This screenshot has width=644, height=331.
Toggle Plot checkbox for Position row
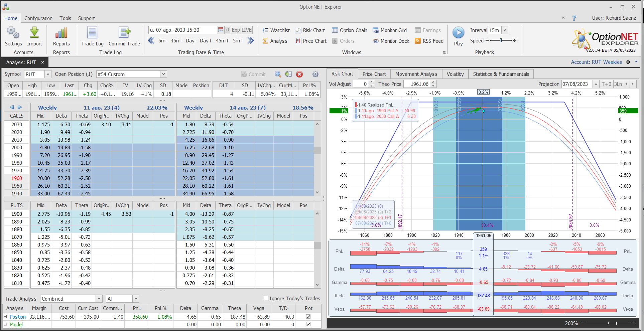tap(308, 317)
